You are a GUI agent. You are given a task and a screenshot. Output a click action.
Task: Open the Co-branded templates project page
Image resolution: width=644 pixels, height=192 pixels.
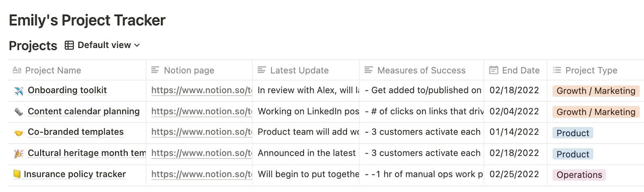76,132
